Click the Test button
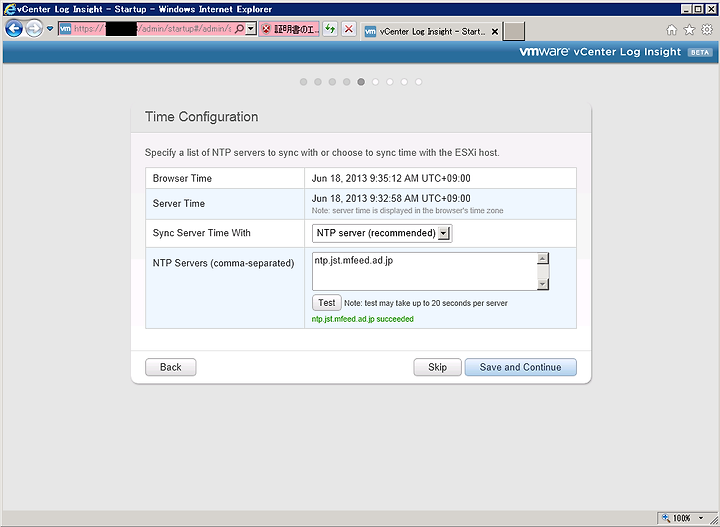This screenshot has height=527, width=720. point(327,303)
